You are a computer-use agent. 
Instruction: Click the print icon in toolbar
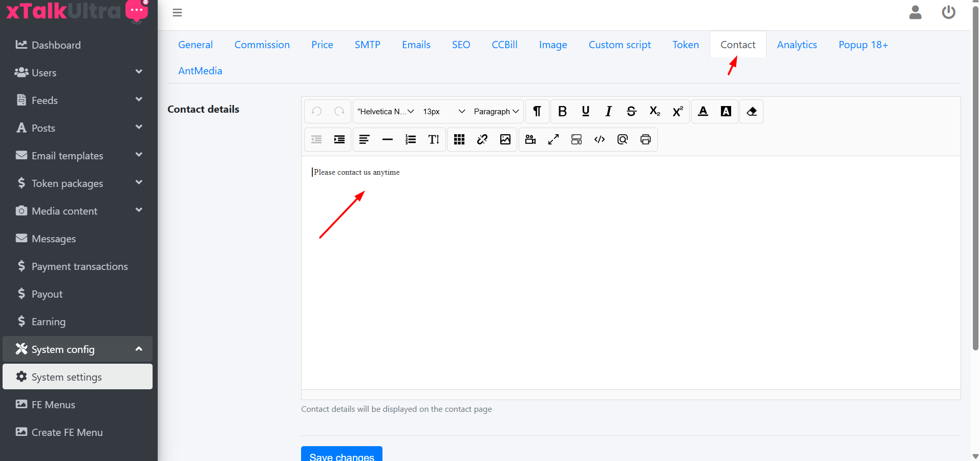pyautogui.click(x=646, y=139)
